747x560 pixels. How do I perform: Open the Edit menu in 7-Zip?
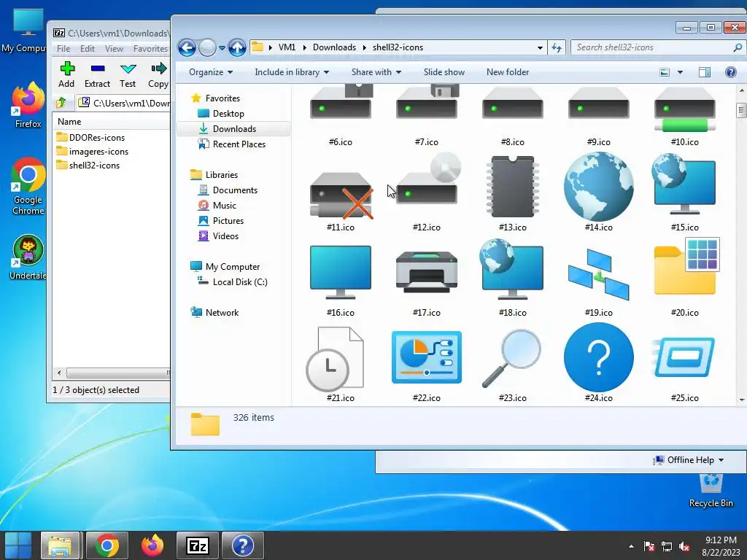coord(88,49)
